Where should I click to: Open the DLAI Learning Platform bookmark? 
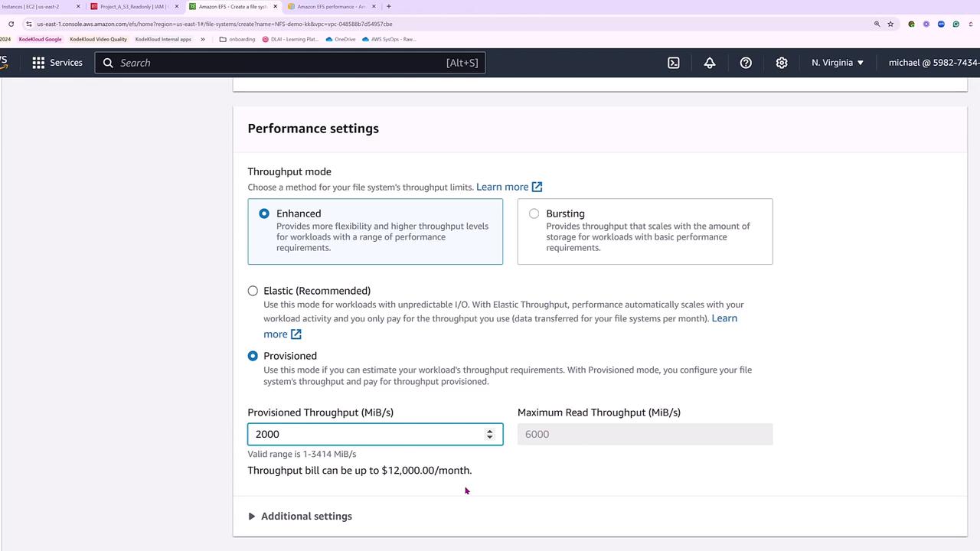290,39
